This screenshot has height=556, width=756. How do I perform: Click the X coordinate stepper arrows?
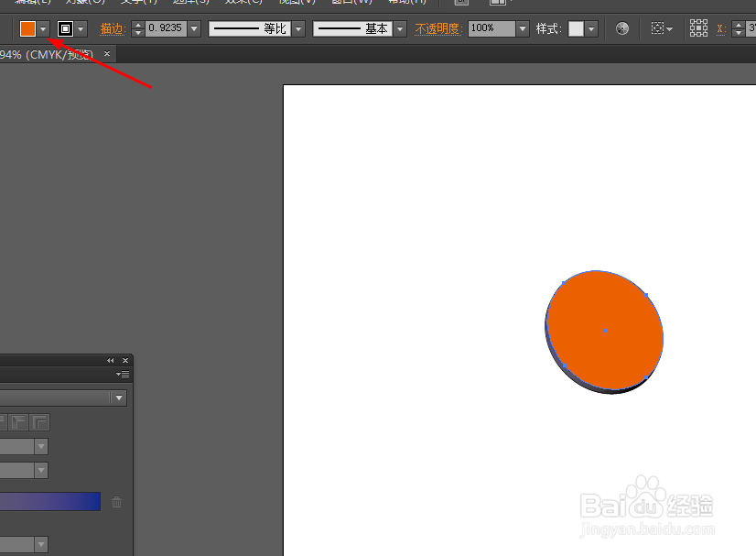[739, 29]
